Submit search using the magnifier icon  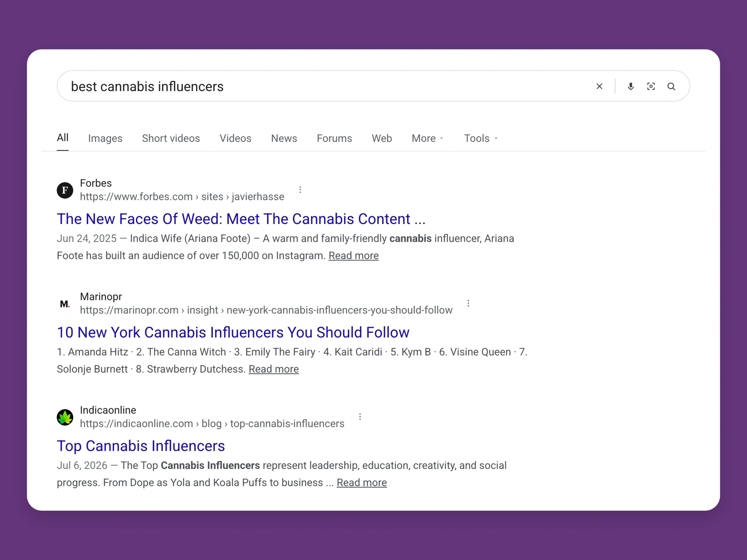(x=671, y=86)
